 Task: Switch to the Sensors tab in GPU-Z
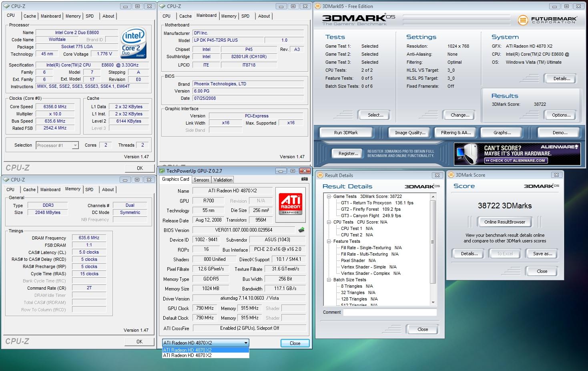pos(201,180)
